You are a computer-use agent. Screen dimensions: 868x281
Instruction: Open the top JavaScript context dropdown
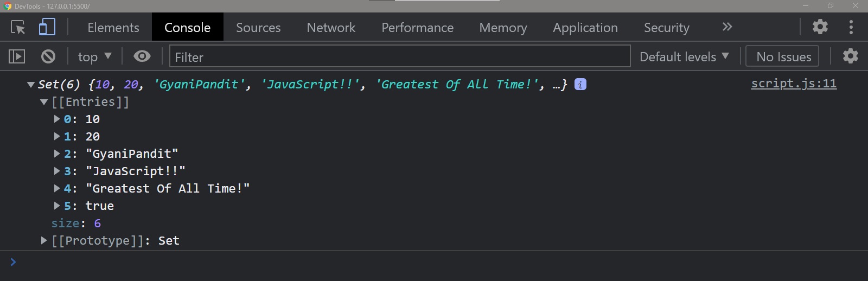click(x=94, y=56)
